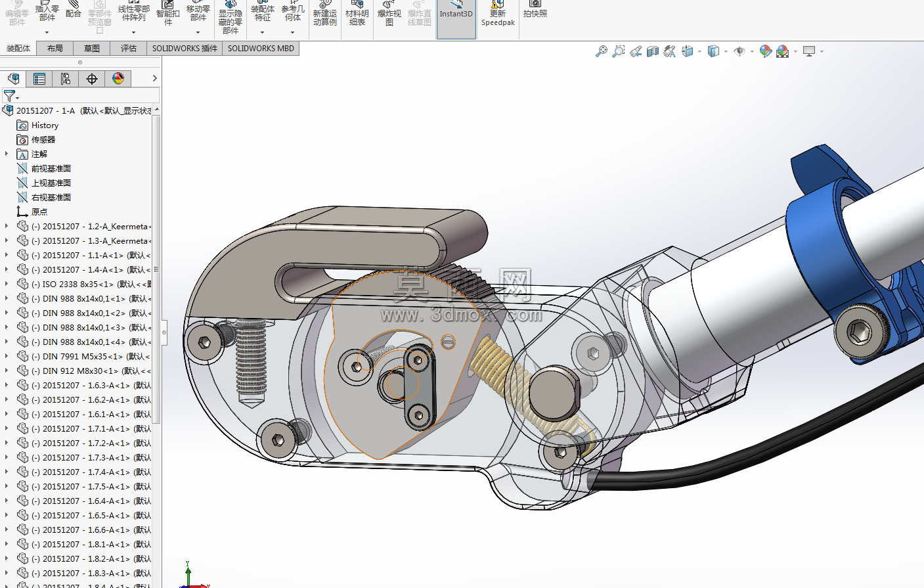Open the DisplayManager color ball tab
The height and width of the screenshot is (588, 924).
point(118,79)
